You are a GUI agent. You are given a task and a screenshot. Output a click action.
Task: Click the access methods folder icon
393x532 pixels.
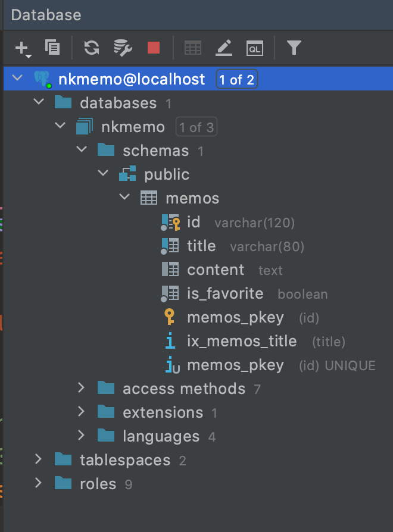click(x=106, y=388)
